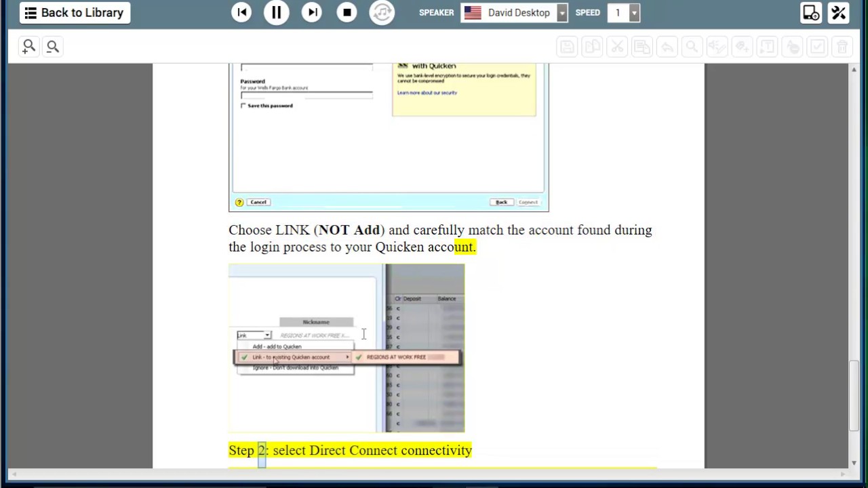The height and width of the screenshot is (488, 868).
Task: Click the Cut scissors icon
Action: pyautogui.click(x=617, y=47)
